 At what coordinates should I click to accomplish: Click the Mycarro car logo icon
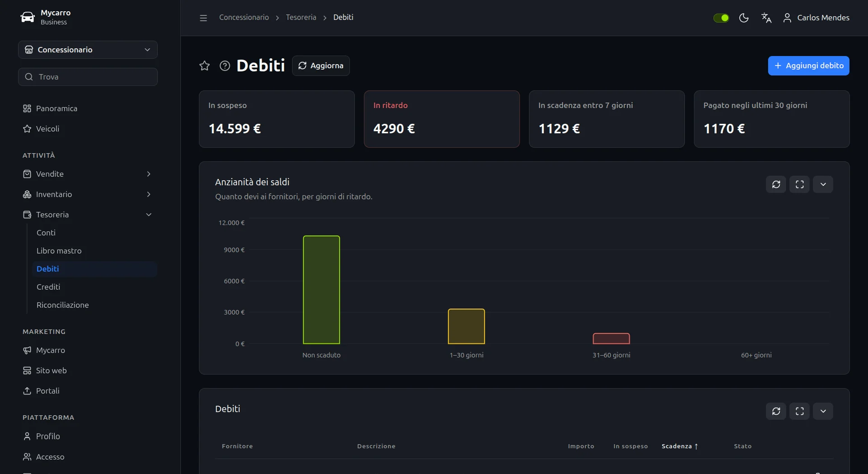[28, 17]
